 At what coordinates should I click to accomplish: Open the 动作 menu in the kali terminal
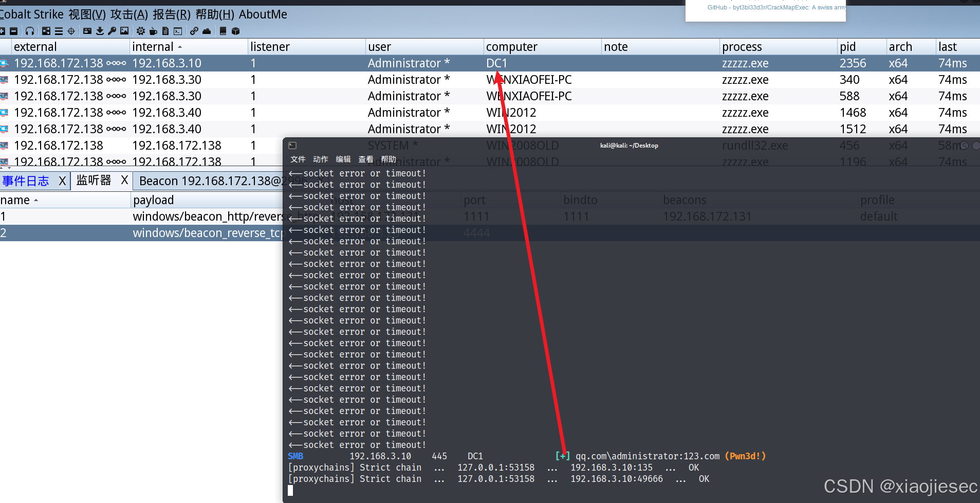(320, 159)
